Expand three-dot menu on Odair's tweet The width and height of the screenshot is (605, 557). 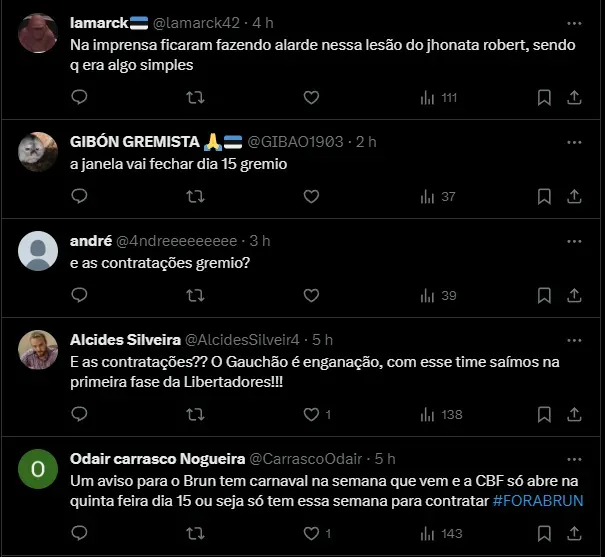click(x=574, y=459)
